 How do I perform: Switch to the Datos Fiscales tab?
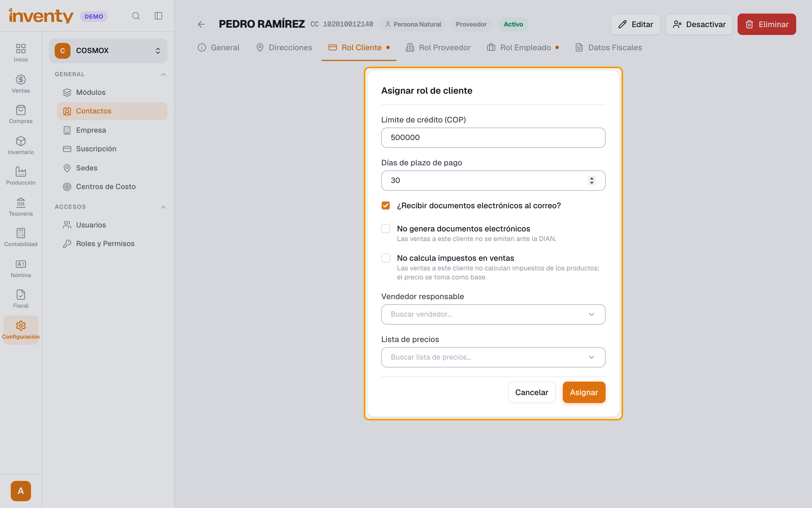point(608,48)
